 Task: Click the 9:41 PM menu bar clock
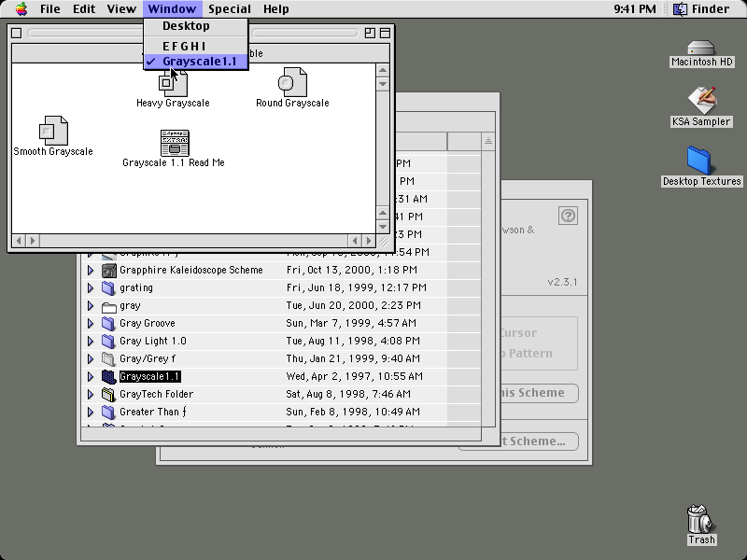(635, 9)
